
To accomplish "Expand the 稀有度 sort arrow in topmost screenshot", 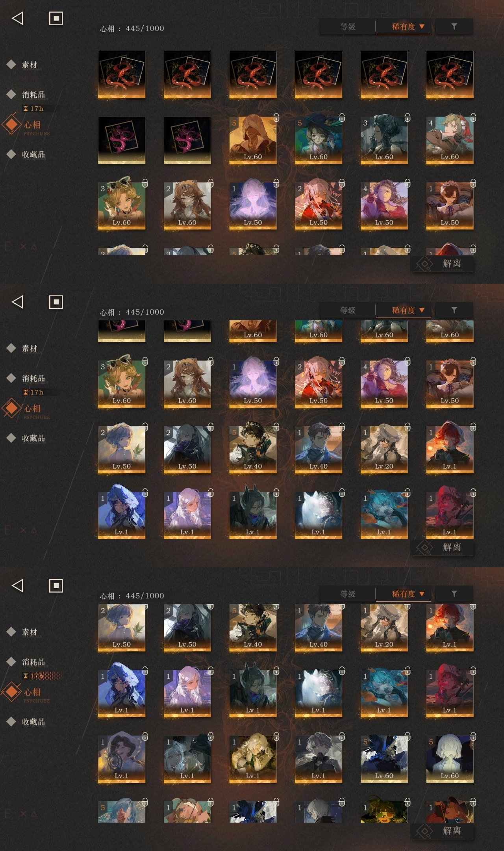I will point(422,26).
